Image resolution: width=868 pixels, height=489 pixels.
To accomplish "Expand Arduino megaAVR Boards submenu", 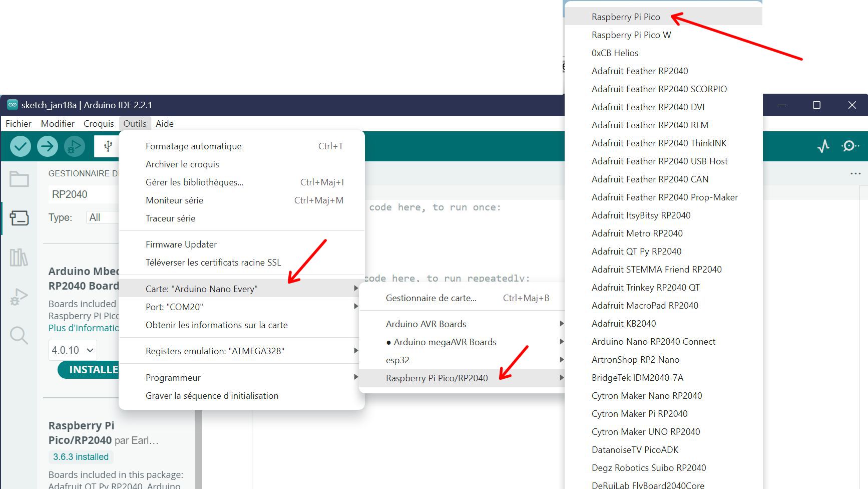I will [x=462, y=342].
